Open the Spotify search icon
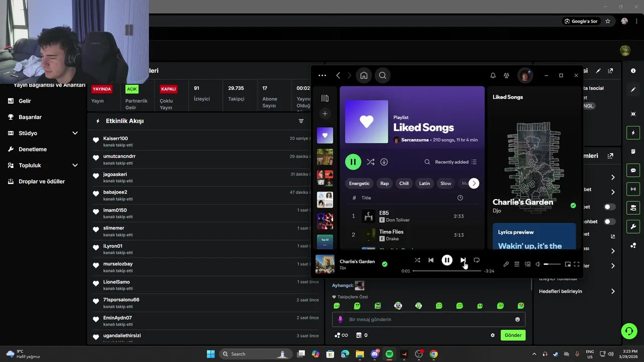The width and height of the screenshot is (644, 362). coord(383,75)
